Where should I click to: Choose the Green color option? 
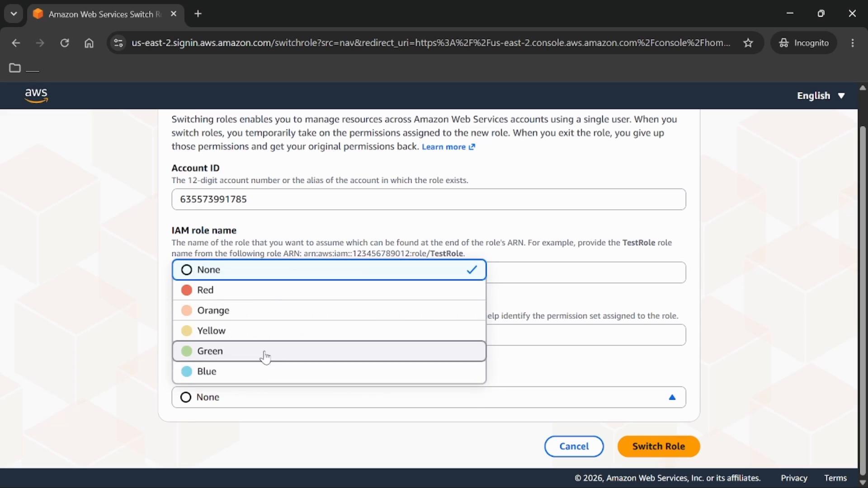point(329,351)
